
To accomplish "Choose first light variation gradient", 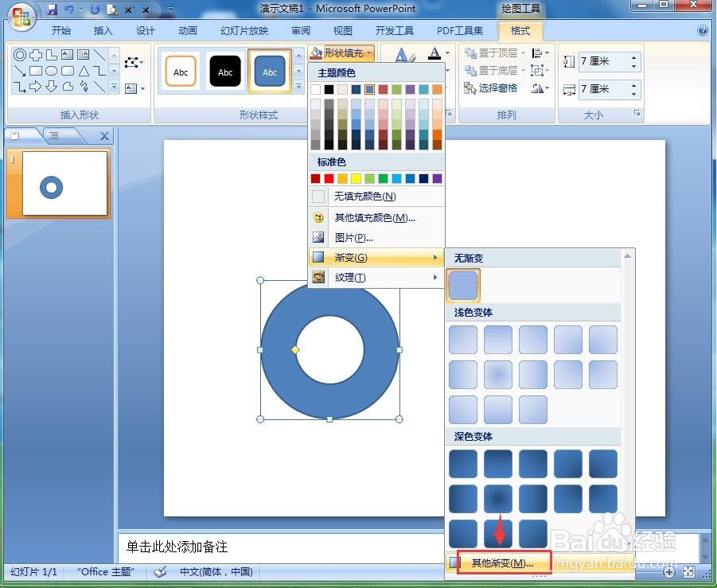I will pos(463,340).
